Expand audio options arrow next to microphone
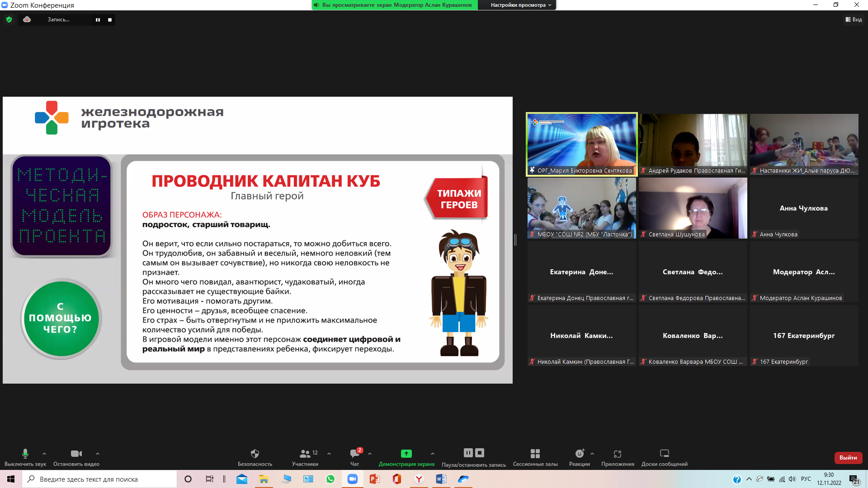The width and height of the screenshot is (868, 488). 44,454
